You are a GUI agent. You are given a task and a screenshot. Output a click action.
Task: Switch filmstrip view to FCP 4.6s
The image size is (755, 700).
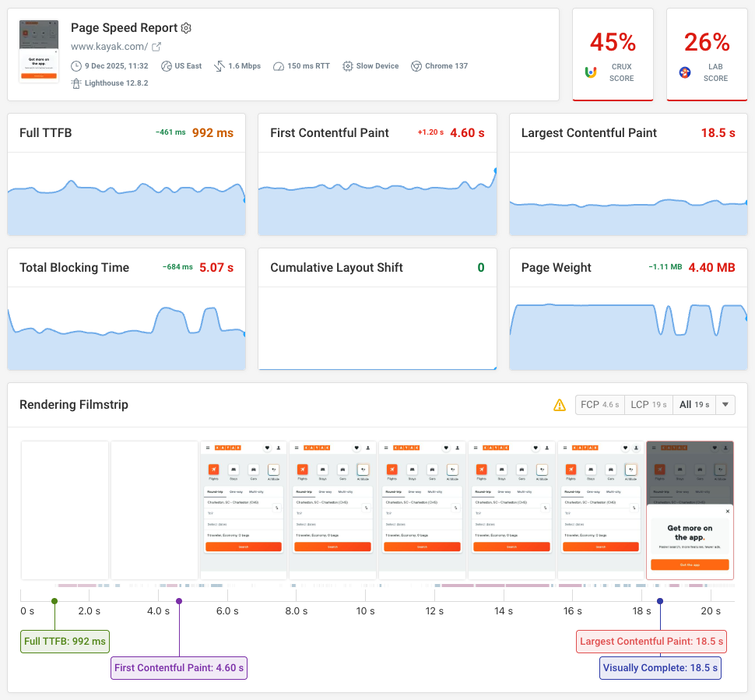[599, 404]
